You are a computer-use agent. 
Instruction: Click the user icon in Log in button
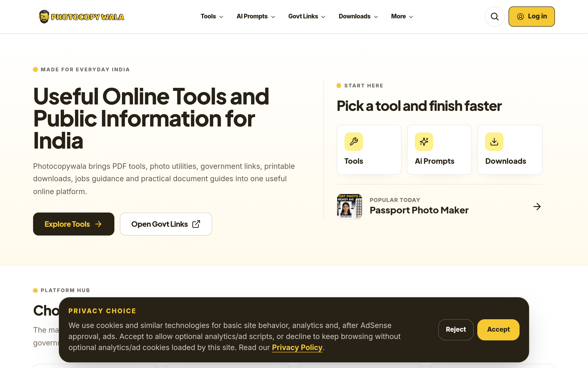click(x=520, y=17)
